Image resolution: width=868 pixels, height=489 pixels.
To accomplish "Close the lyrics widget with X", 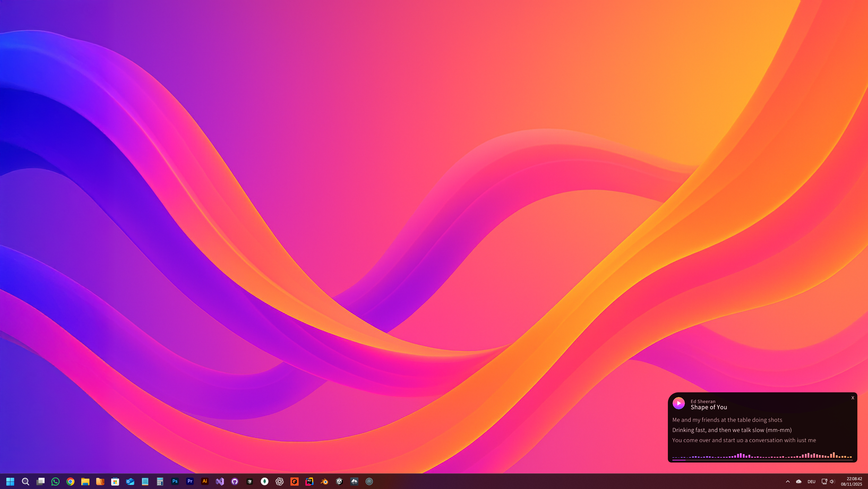I will [x=853, y=398].
